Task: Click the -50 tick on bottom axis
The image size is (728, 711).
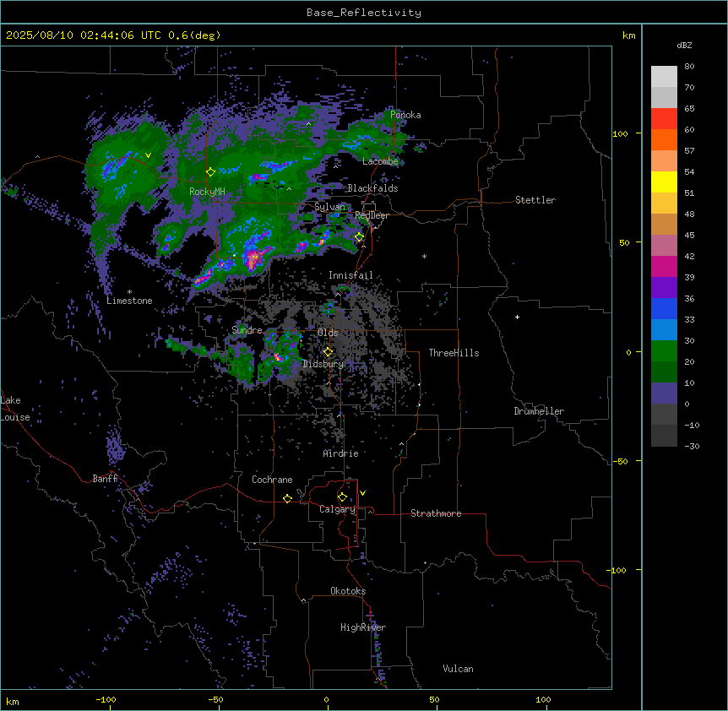Action: pos(215,699)
